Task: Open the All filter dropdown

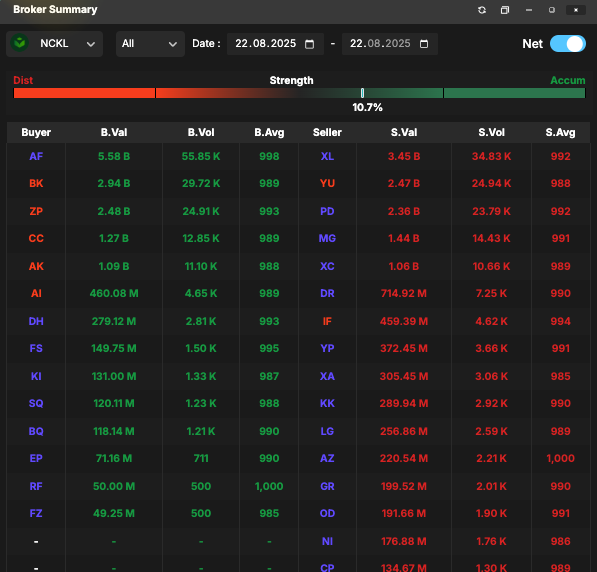Action: point(150,44)
